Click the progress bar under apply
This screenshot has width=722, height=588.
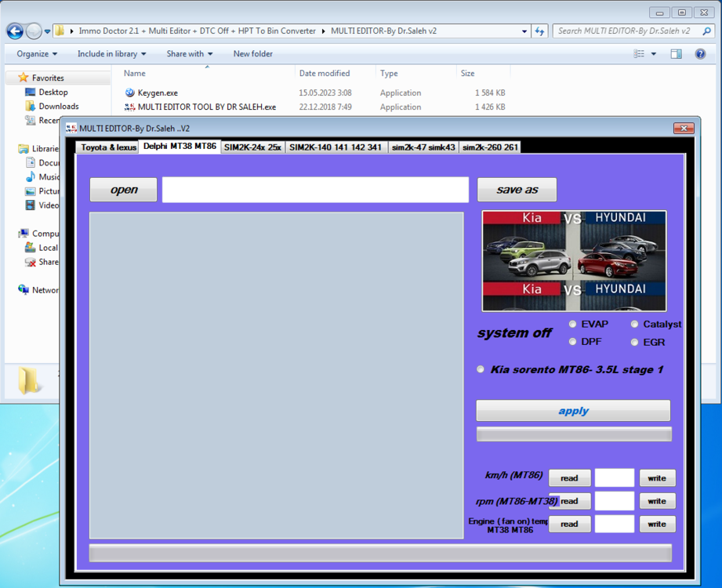pos(573,434)
